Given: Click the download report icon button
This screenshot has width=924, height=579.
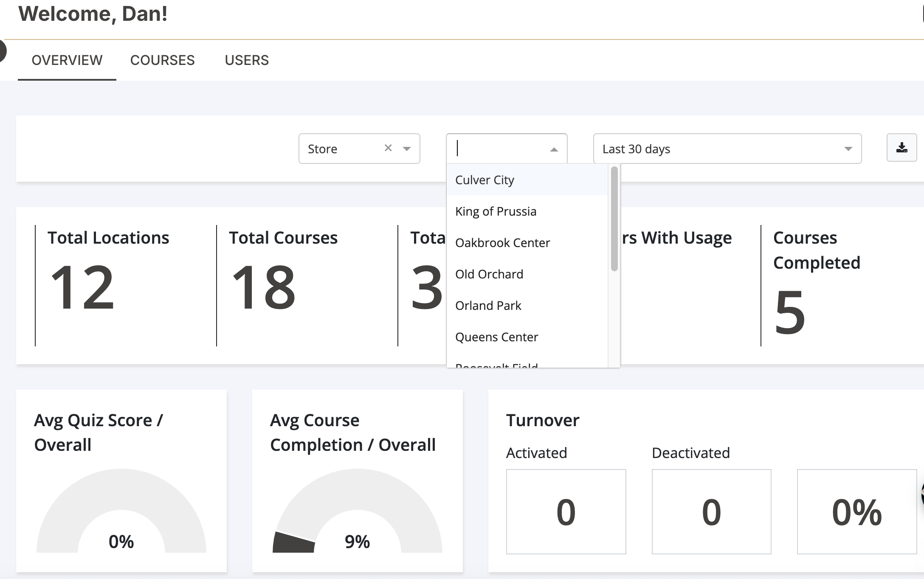Looking at the screenshot, I should coord(901,148).
